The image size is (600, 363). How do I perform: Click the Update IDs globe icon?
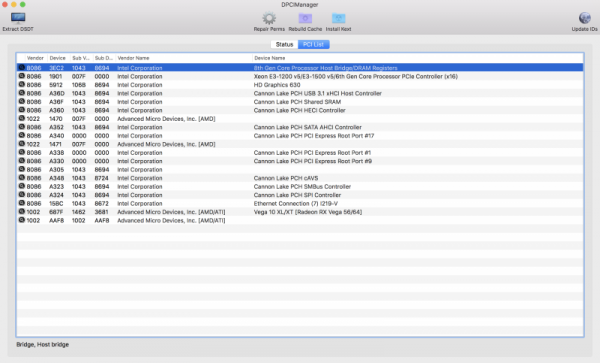click(584, 18)
